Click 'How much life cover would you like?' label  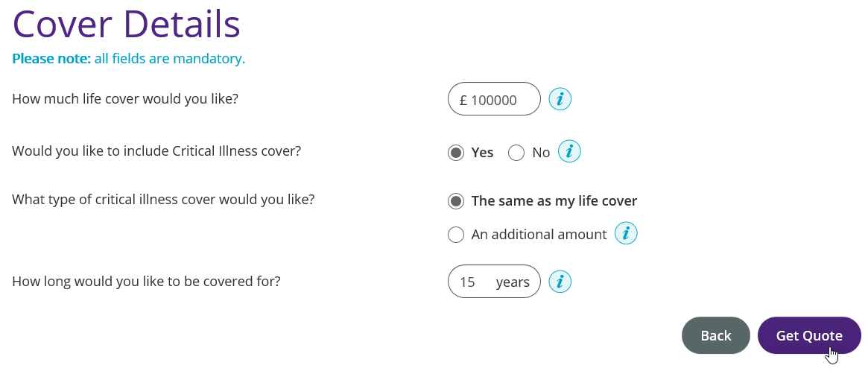pos(125,98)
